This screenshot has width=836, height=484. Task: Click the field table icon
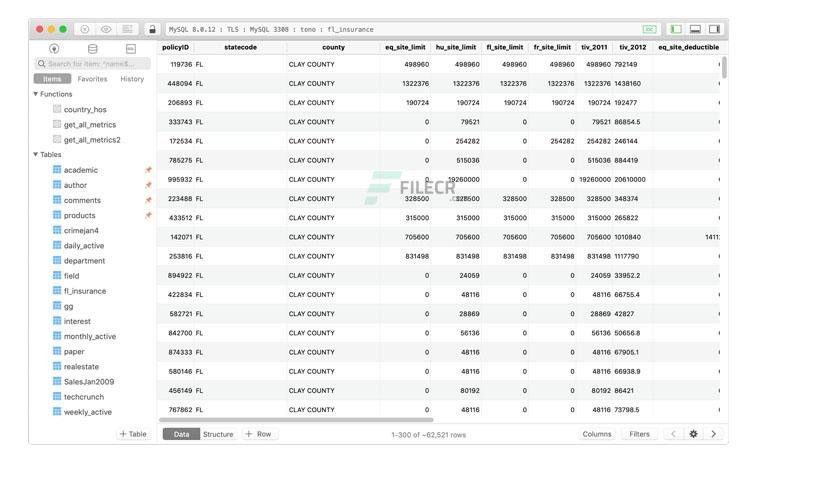pyautogui.click(x=57, y=276)
